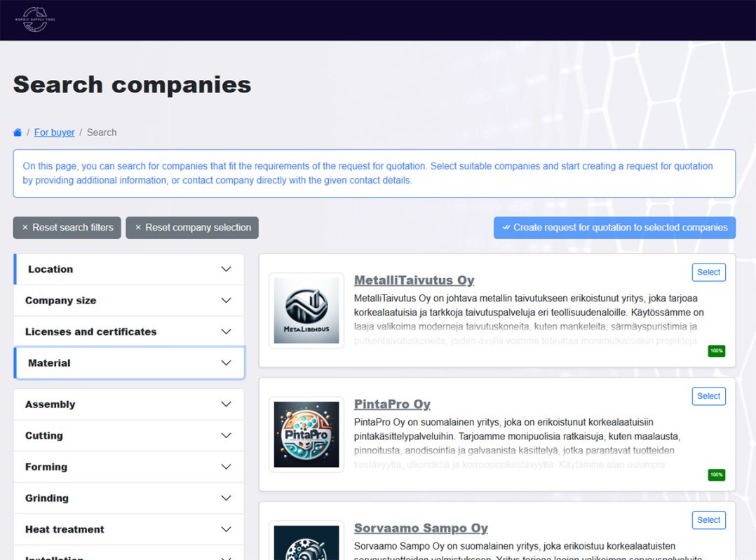This screenshot has height=560, width=756.
Task: Expand the Material filter
Action: point(129,363)
